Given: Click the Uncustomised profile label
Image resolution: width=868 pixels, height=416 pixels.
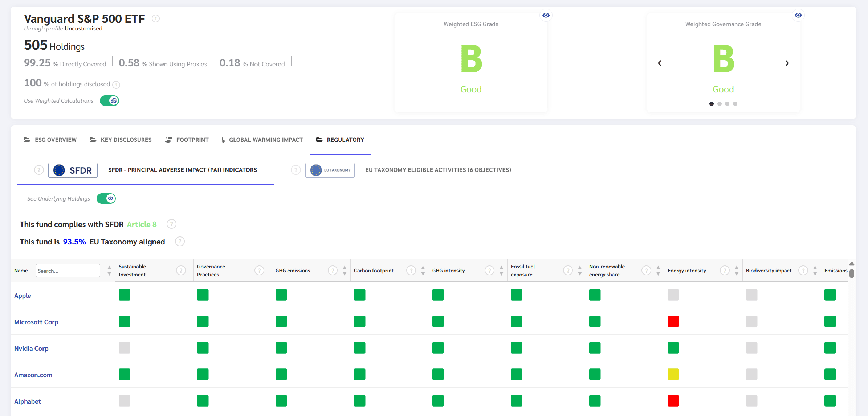Looking at the screenshot, I should [x=83, y=29].
